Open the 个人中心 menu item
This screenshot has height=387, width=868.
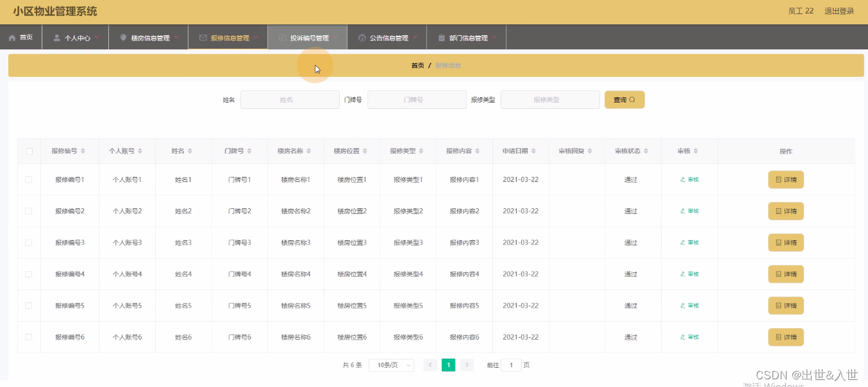click(x=76, y=38)
